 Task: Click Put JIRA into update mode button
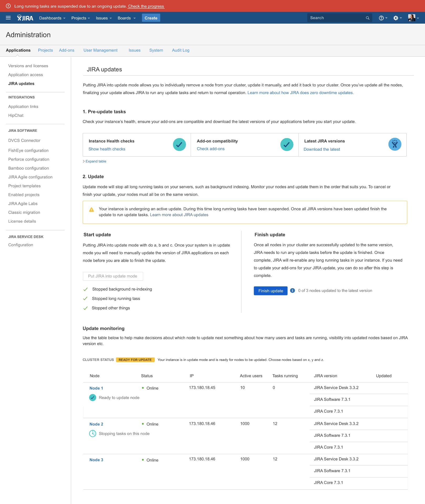[x=113, y=276]
